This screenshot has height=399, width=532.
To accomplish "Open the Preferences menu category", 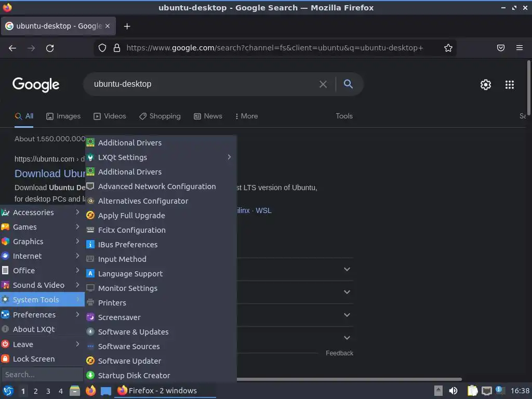I will click(x=42, y=315).
